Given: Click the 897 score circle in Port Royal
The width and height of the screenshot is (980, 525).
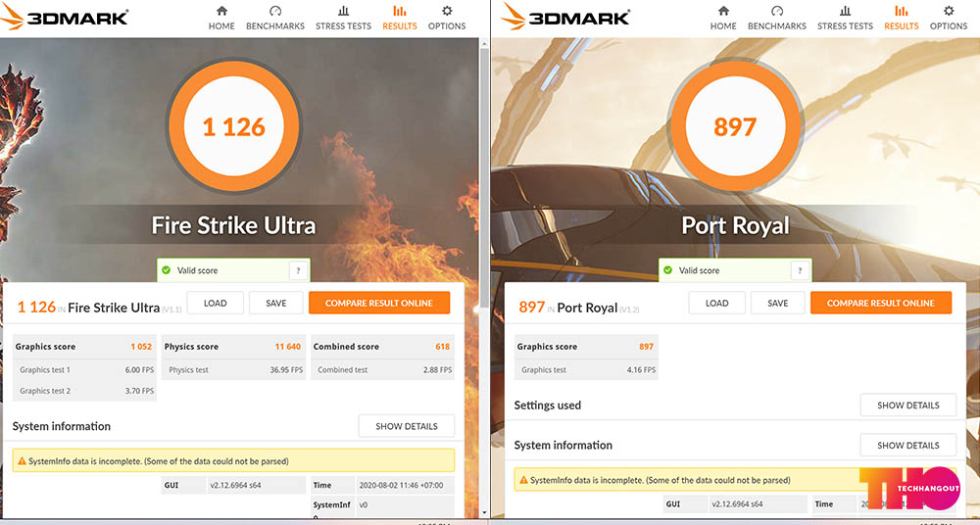Looking at the screenshot, I should coord(735,126).
